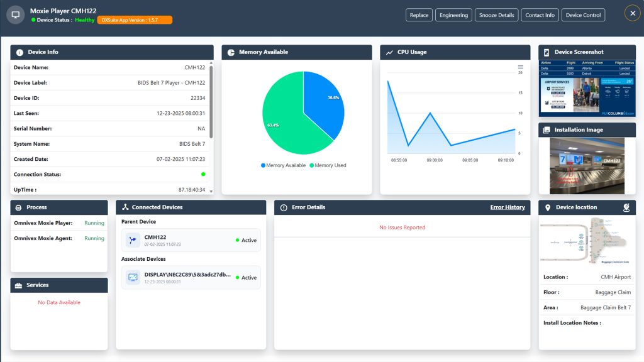644x362 pixels.
Task: Toggle Memory Used legend item
Action: pyautogui.click(x=328, y=165)
